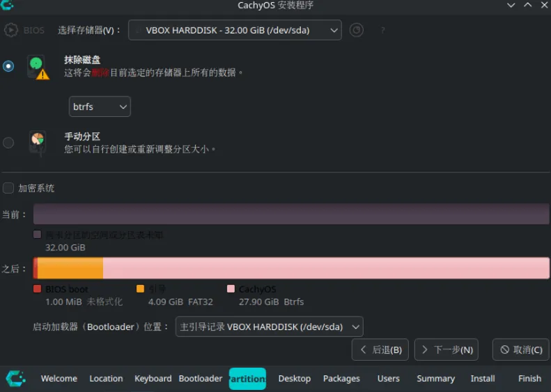Click the red BIOS boot legend swatch
This screenshot has width=551, height=392.
tap(37, 289)
